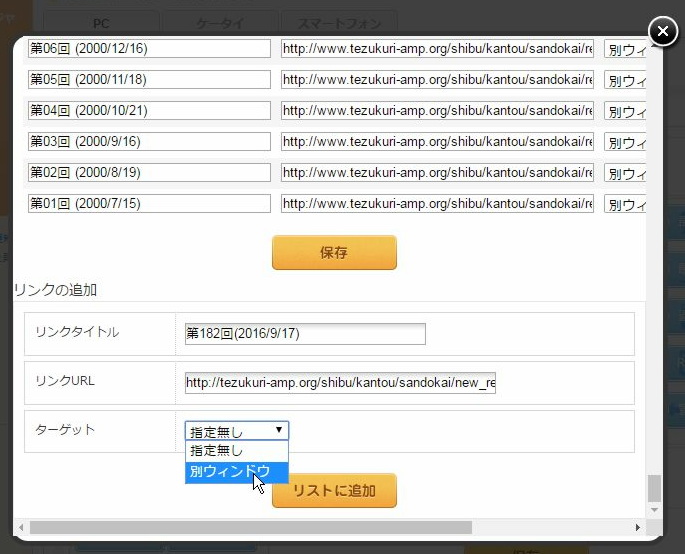Click horizontal scrollbar left arrow

click(x=22, y=527)
